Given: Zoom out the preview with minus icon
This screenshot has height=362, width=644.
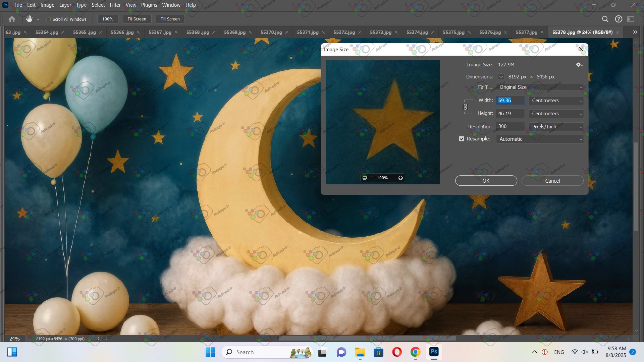Looking at the screenshot, I should click(x=365, y=178).
